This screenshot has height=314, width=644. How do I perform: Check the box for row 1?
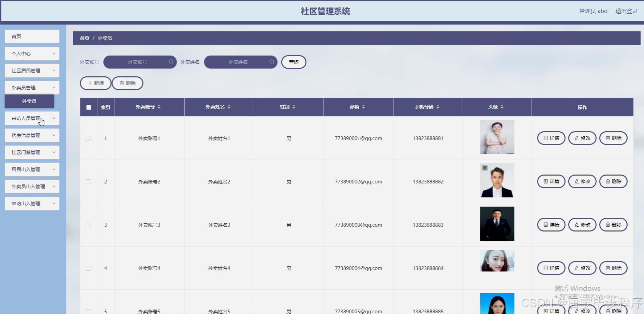coord(88,138)
